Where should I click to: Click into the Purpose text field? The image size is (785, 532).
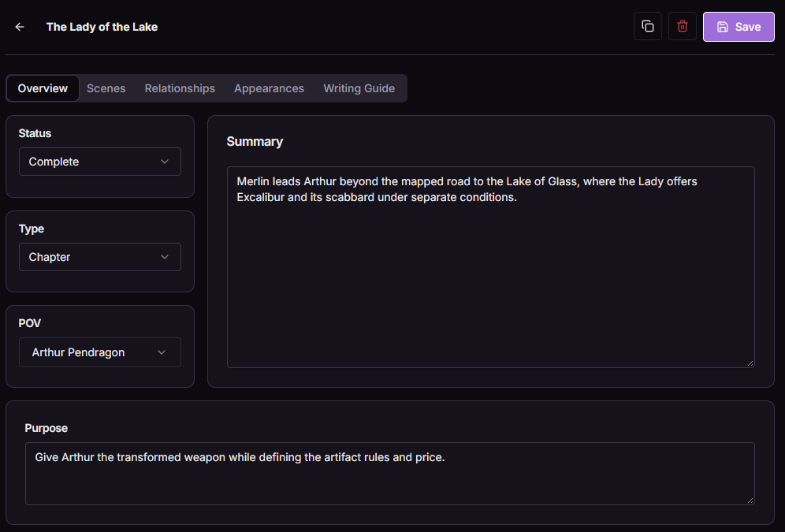coord(390,474)
